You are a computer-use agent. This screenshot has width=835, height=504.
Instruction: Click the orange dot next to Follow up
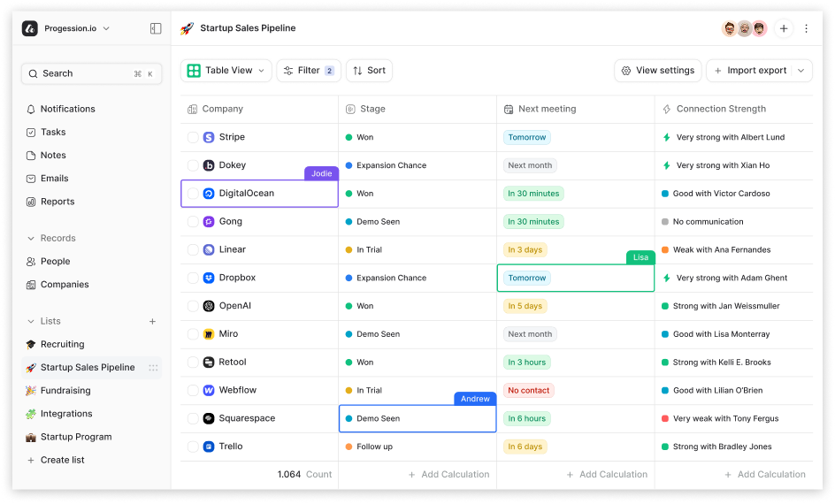[x=349, y=447]
